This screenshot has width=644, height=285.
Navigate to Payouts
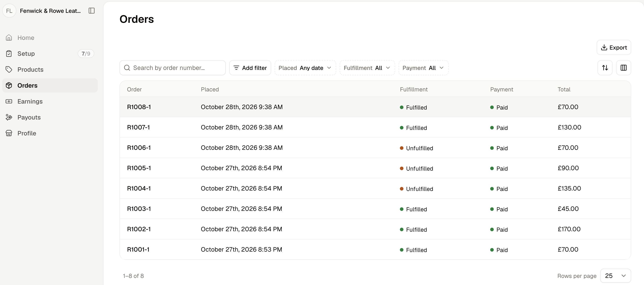(x=50, y=117)
